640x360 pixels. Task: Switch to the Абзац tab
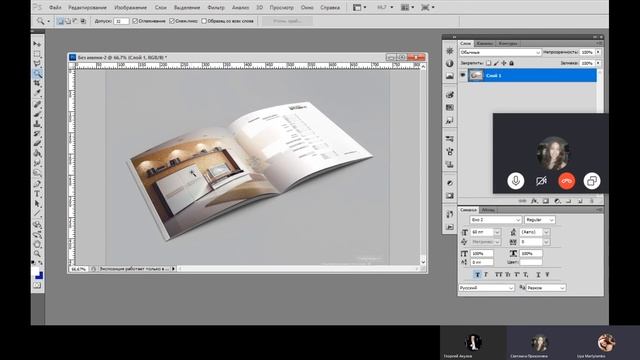(x=488, y=210)
